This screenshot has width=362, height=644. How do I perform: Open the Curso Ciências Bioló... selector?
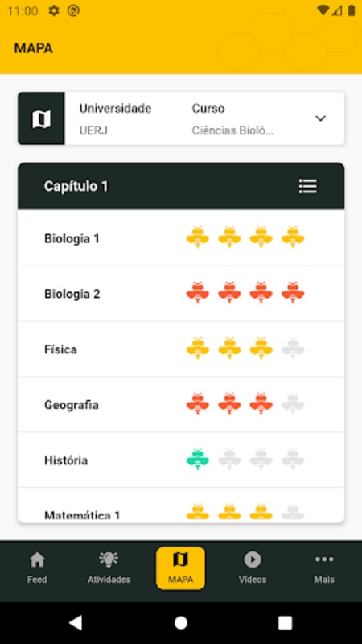[x=232, y=119]
